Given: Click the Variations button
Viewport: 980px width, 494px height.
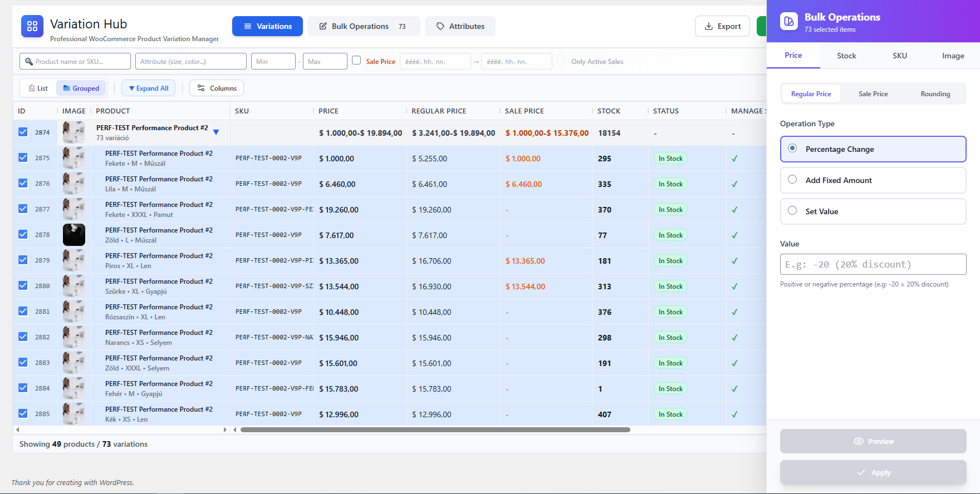Looking at the screenshot, I should coord(267,26).
